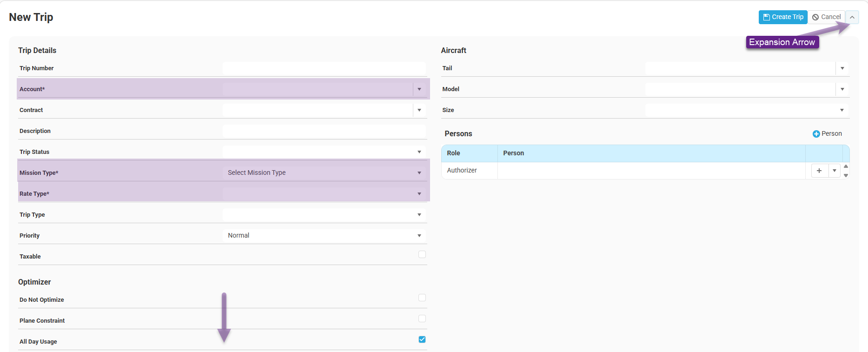
Task: Expand the aircraft Model dropdown arrow
Action: click(x=842, y=89)
